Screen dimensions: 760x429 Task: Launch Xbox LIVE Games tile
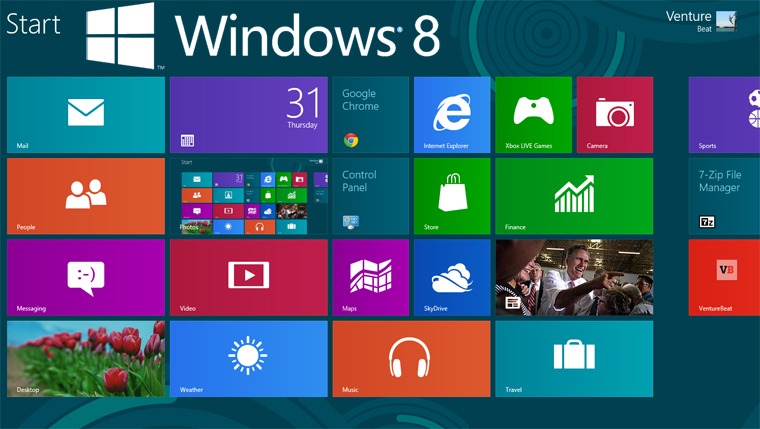(533, 115)
